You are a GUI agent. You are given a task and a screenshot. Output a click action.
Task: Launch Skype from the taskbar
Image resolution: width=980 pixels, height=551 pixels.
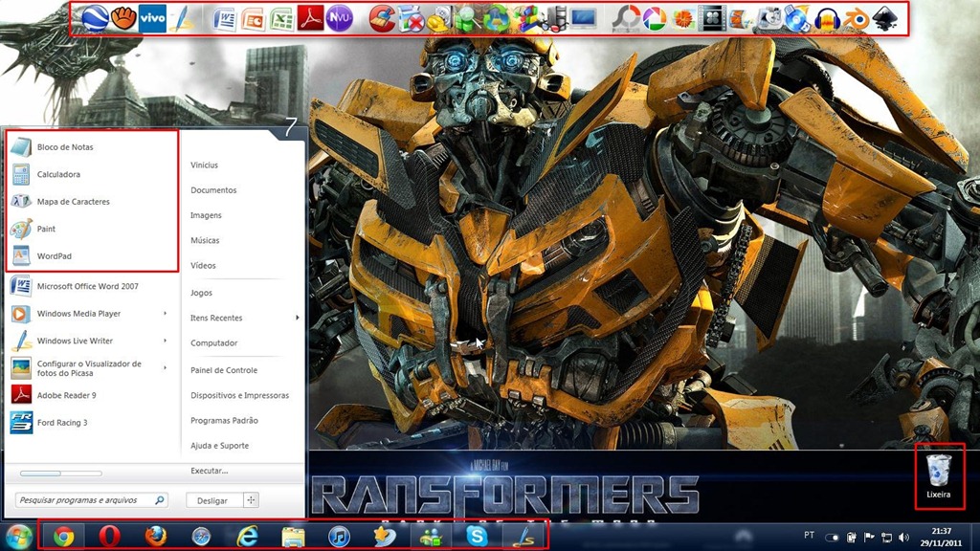478,537
